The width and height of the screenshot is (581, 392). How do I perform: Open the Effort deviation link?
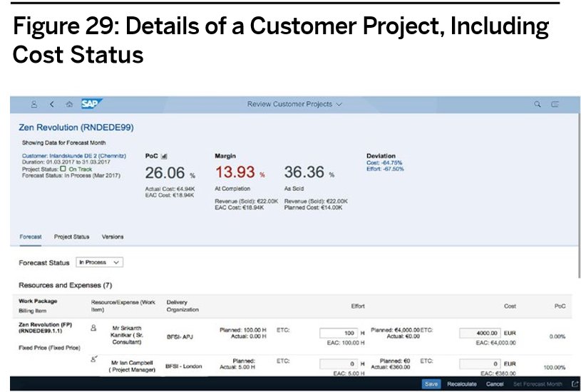[x=385, y=169]
